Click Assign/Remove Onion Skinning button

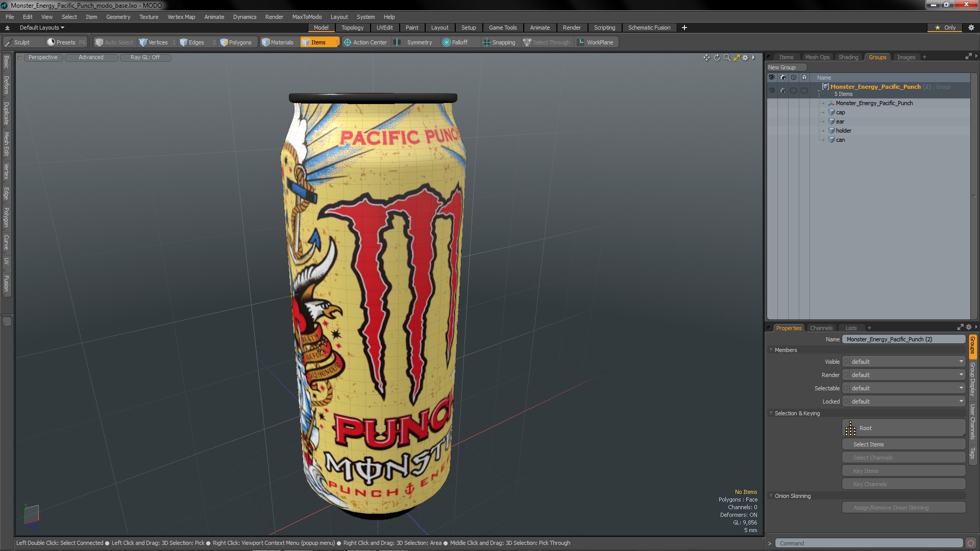coord(903,508)
